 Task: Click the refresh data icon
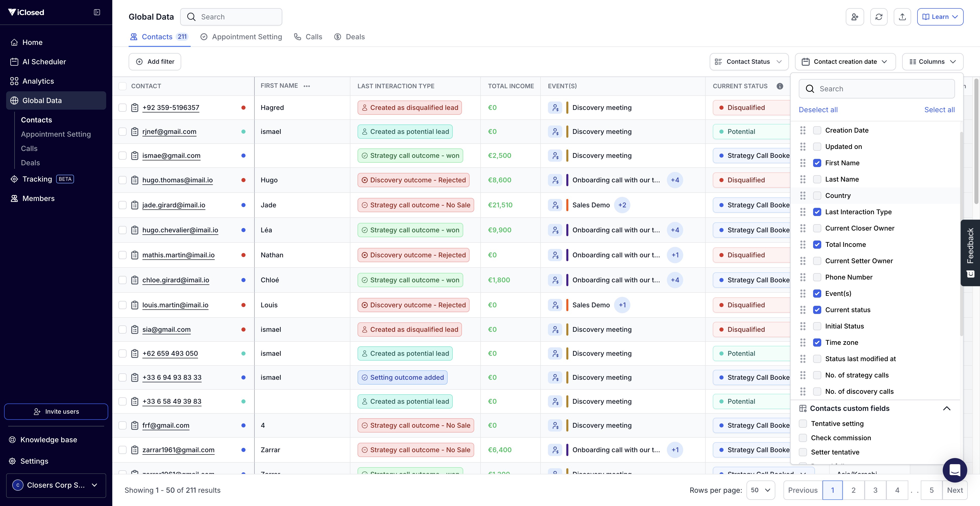878,17
